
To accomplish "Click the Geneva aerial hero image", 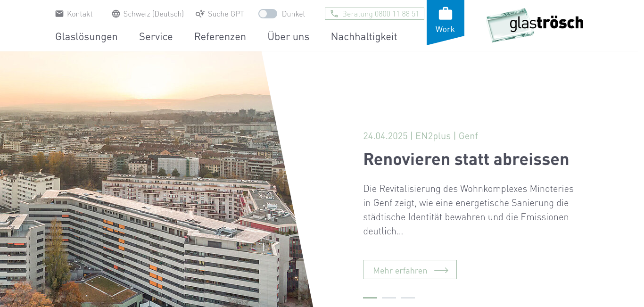I will (141, 179).
